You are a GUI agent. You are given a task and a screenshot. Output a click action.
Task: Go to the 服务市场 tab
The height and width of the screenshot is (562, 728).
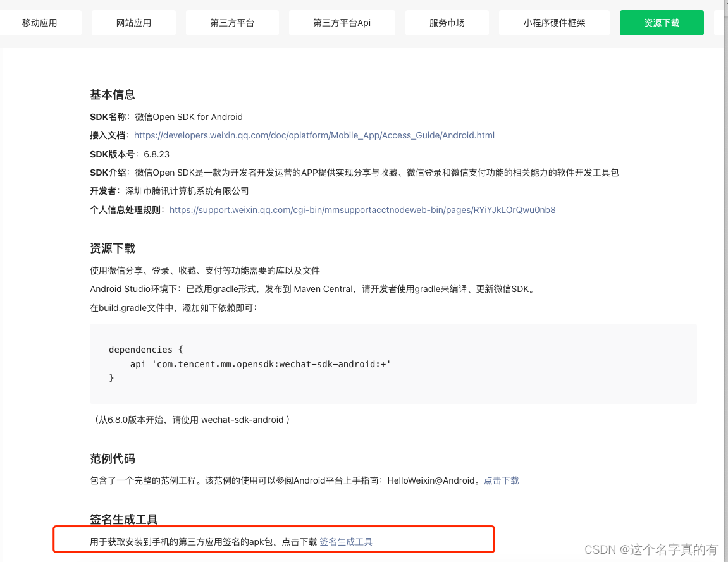coord(447,23)
